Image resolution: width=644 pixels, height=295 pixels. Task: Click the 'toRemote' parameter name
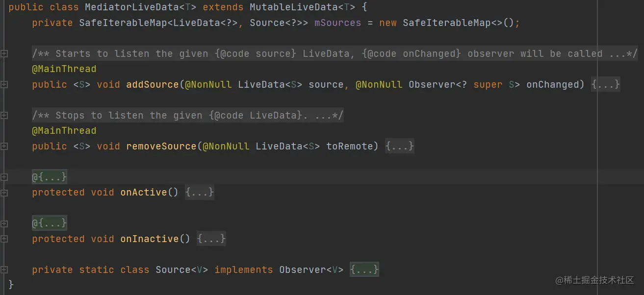tap(349, 147)
